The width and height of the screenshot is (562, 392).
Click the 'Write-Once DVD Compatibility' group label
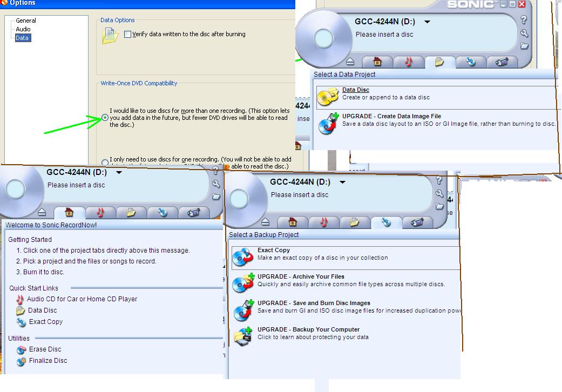point(139,83)
